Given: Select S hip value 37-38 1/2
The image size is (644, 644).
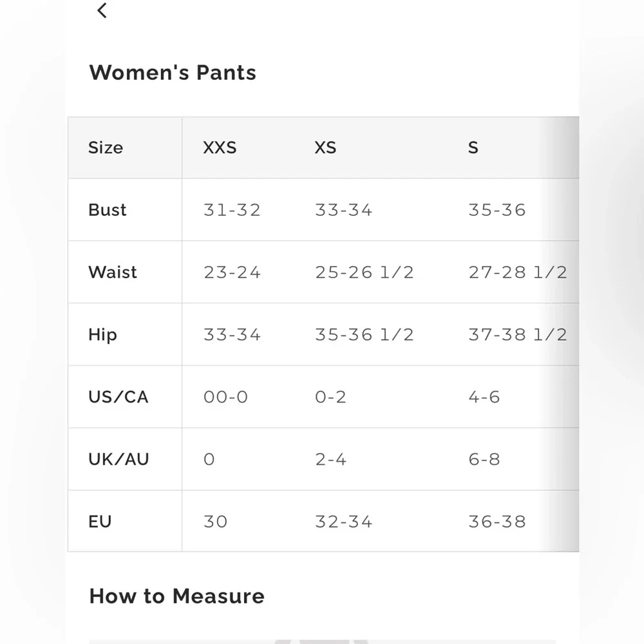Looking at the screenshot, I should [518, 335].
